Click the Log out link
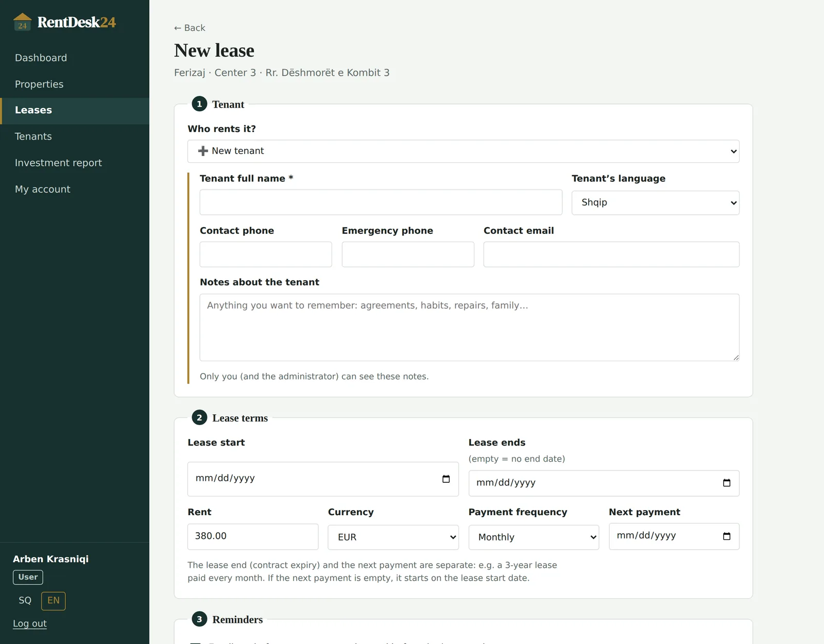Viewport: 824px width, 644px height. [x=30, y=623]
